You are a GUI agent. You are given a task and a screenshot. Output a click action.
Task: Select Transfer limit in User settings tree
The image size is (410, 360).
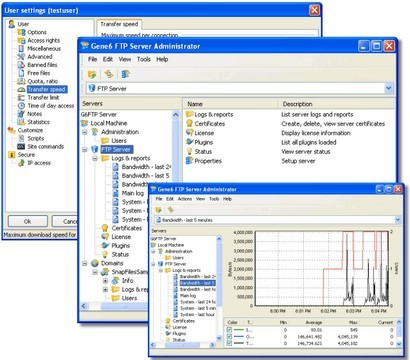43,97
